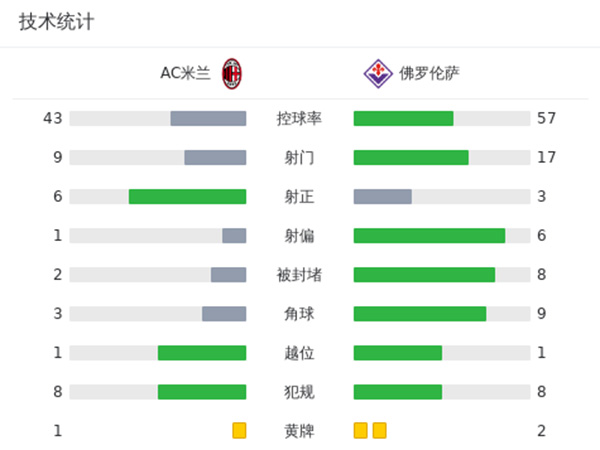Click AC Milan's green 越位 bar

pos(202,353)
